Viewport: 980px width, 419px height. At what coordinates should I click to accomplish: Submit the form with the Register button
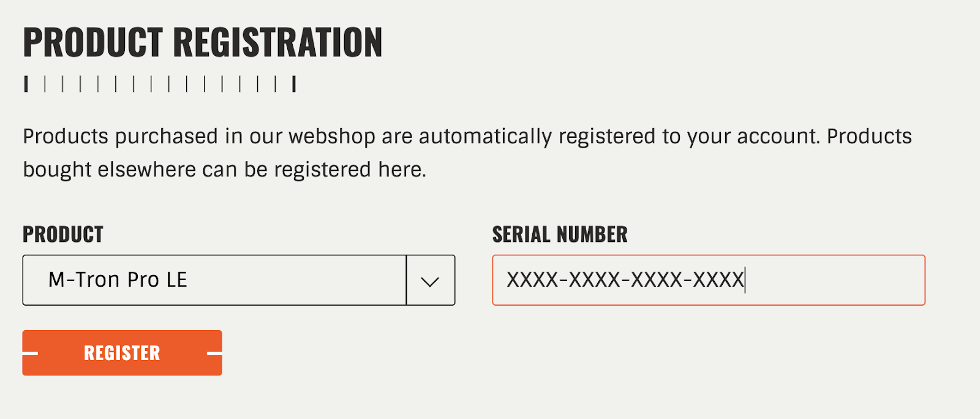click(122, 353)
